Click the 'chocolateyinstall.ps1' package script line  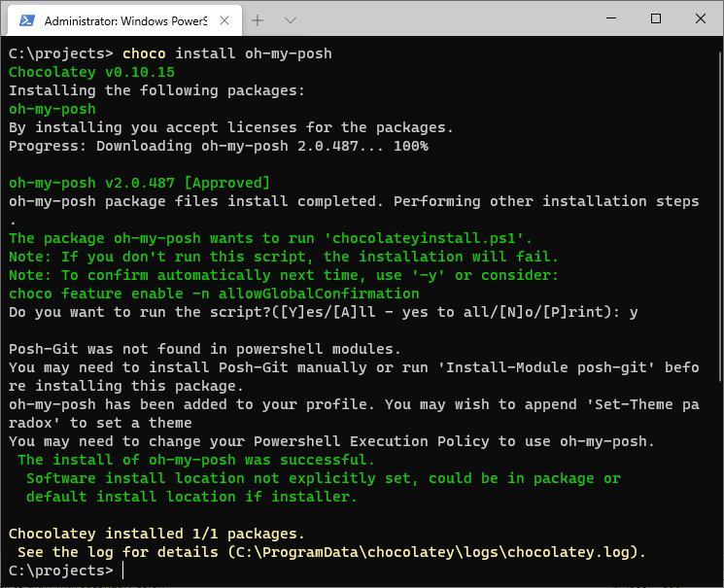pyautogui.click(x=270, y=238)
